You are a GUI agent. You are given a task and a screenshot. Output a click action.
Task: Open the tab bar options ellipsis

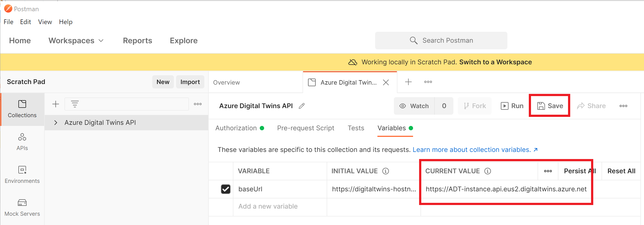click(x=428, y=82)
